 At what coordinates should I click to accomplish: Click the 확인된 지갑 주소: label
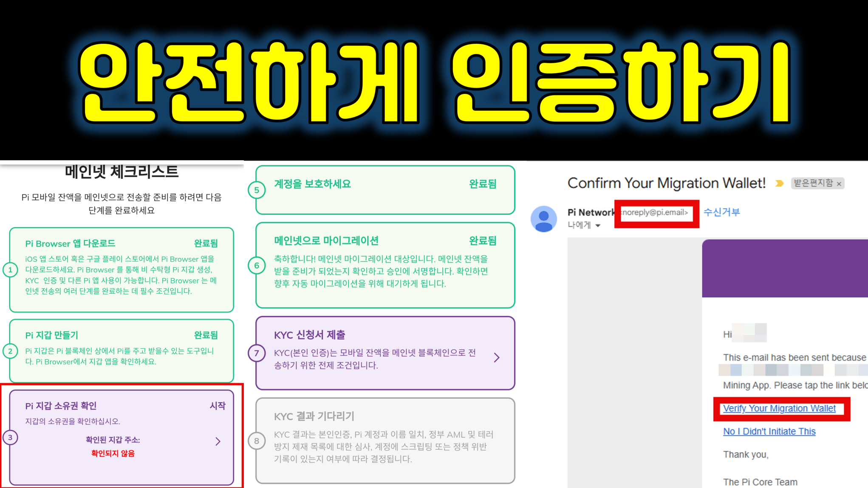(x=113, y=440)
